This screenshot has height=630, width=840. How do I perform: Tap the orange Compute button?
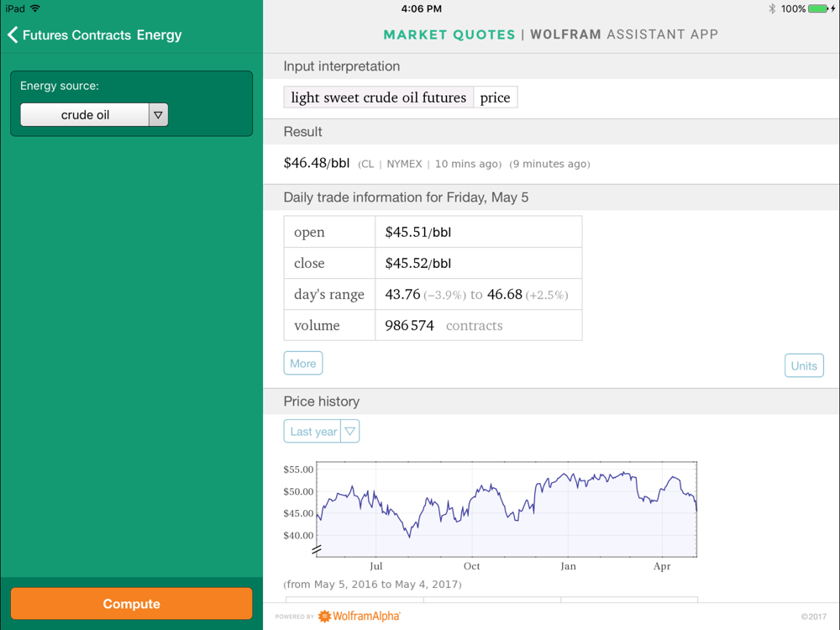[131, 604]
